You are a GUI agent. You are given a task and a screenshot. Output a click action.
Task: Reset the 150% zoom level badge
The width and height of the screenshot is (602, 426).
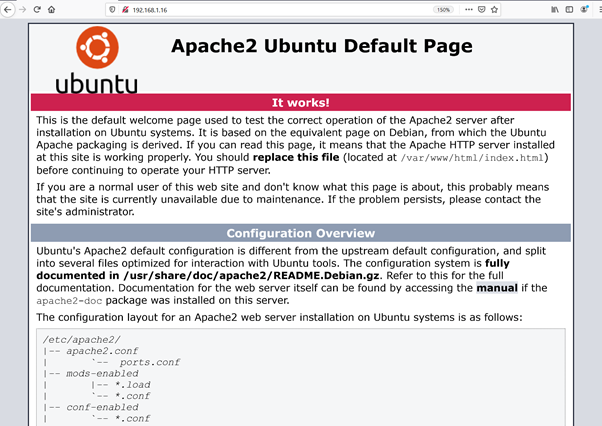442,9
